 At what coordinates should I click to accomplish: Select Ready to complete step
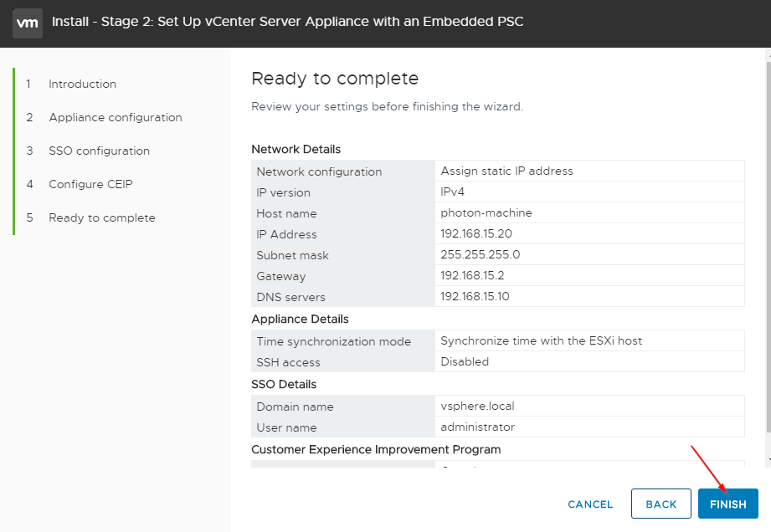102,217
